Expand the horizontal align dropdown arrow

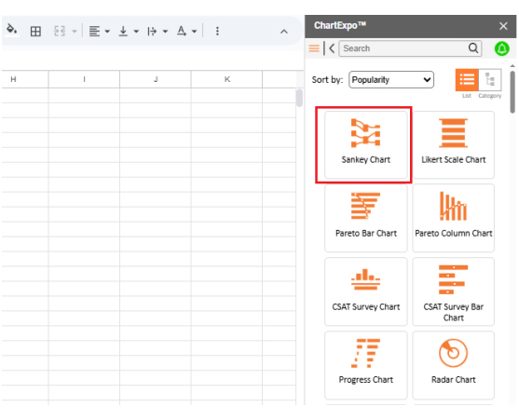[107, 32]
